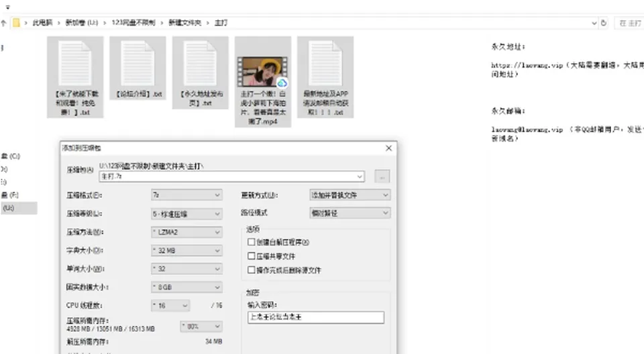Select the mp4 video file thumbnail
The height and width of the screenshot is (354, 644).
pyautogui.click(x=263, y=71)
